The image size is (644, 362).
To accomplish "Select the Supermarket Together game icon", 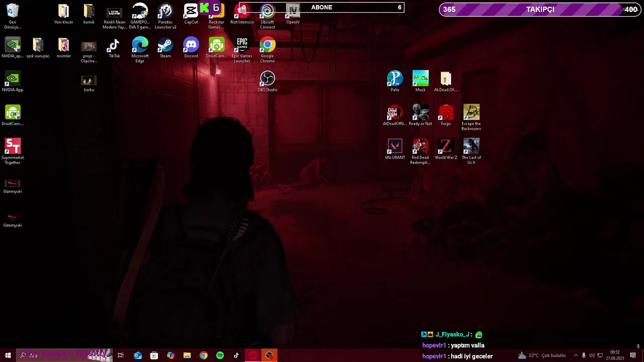I will click(13, 151).
